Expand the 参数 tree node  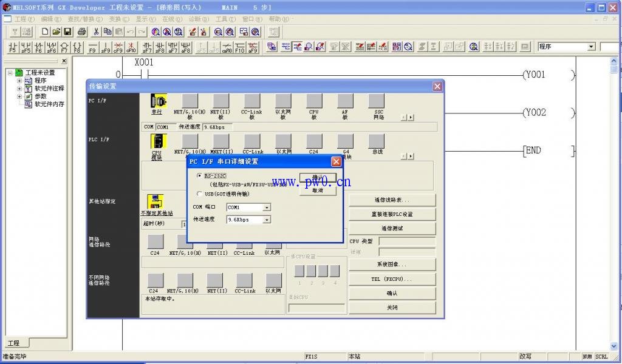19,96
